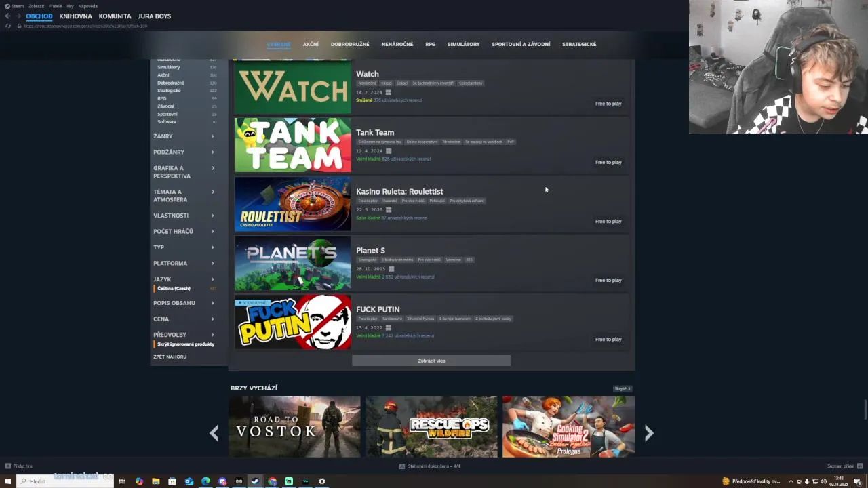Click the Windows platform icon on Planet S row

[x=391, y=269]
